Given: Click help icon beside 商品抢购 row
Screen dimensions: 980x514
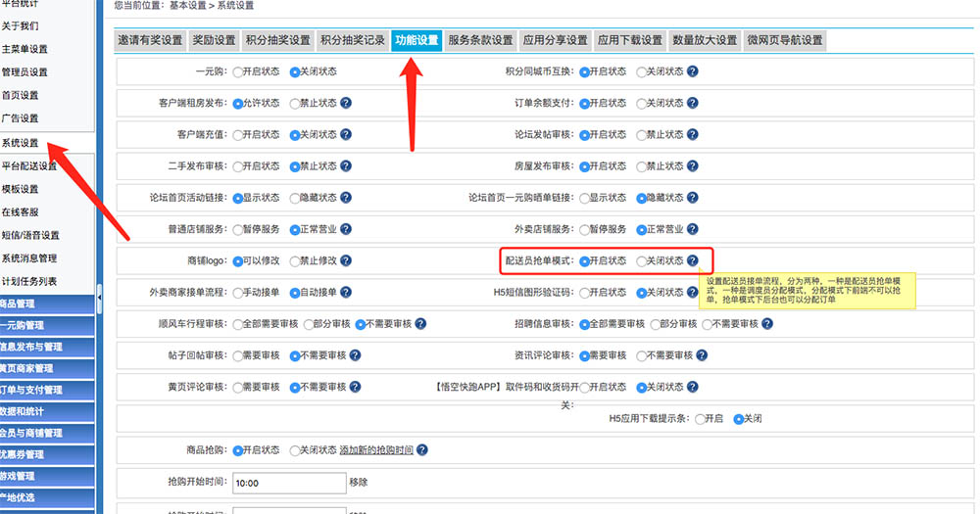Looking at the screenshot, I should 421,450.
